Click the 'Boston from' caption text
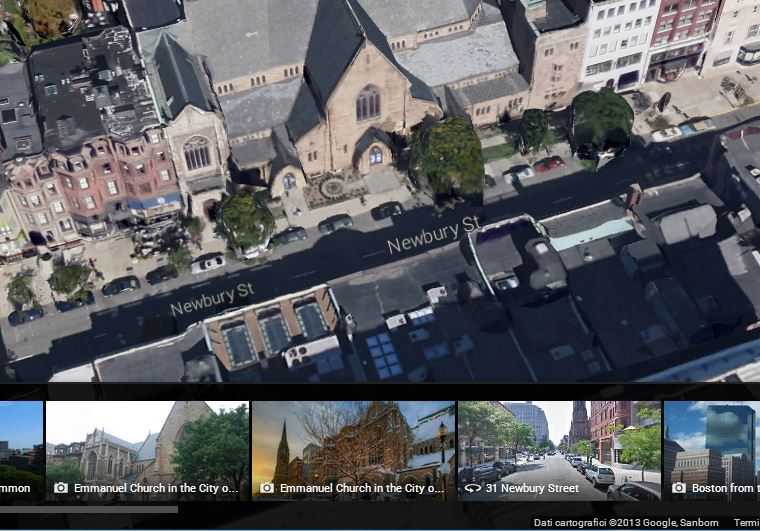This screenshot has width=760, height=531. (x=725, y=488)
